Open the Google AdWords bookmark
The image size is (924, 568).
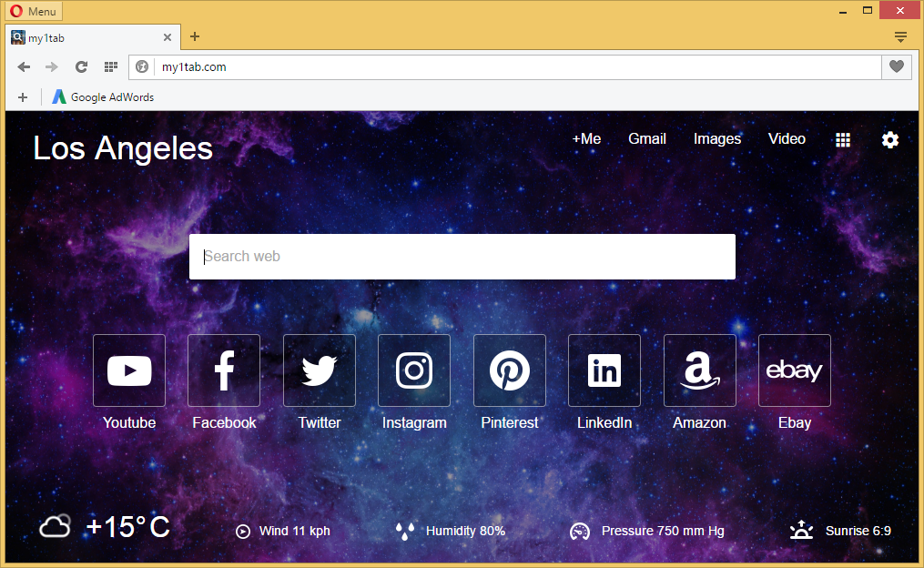tap(103, 97)
